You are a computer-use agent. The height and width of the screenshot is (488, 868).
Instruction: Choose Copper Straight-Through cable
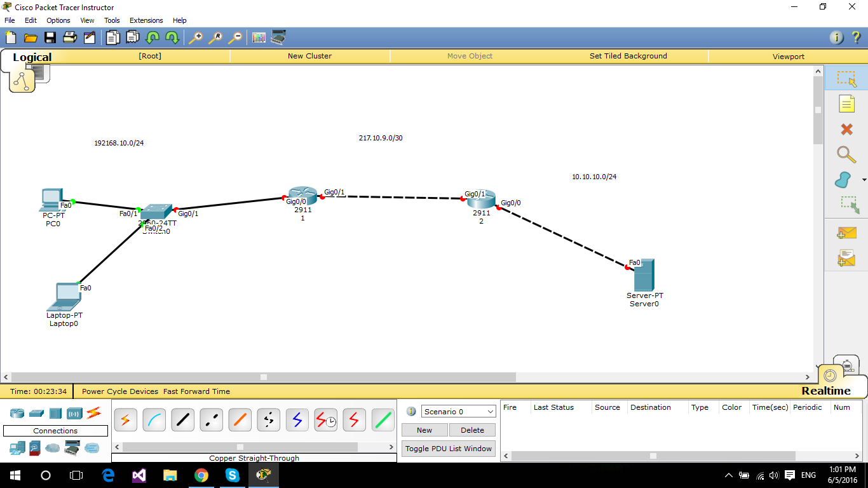[x=182, y=420]
